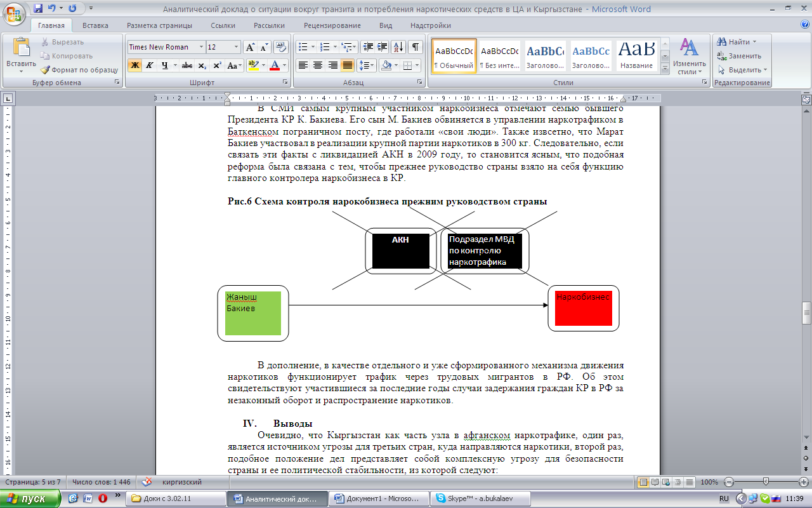
Task: Toggle bold (Ж) formatting
Action: click(x=134, y=65)
